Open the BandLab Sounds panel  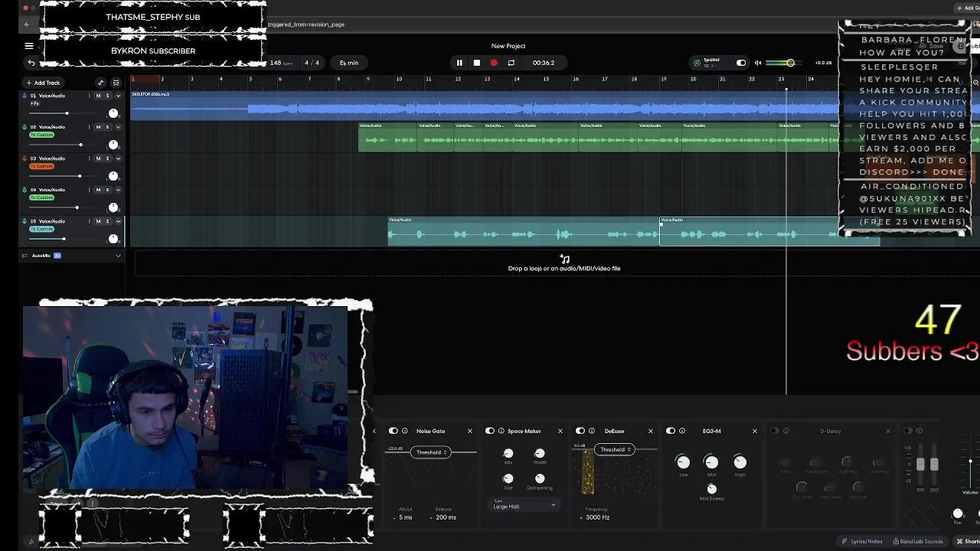(918, 541)
